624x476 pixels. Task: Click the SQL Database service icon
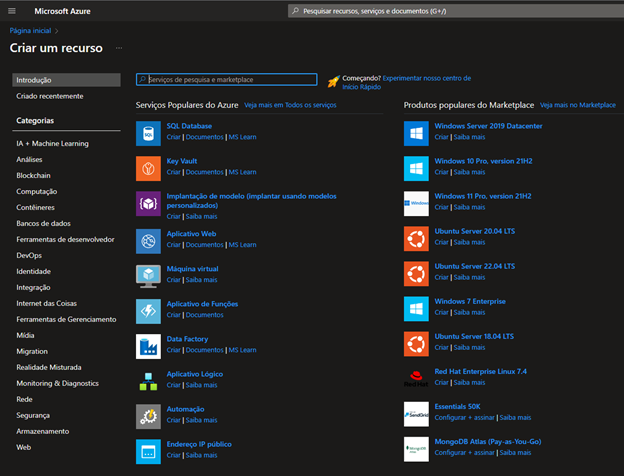pos(148,133)
